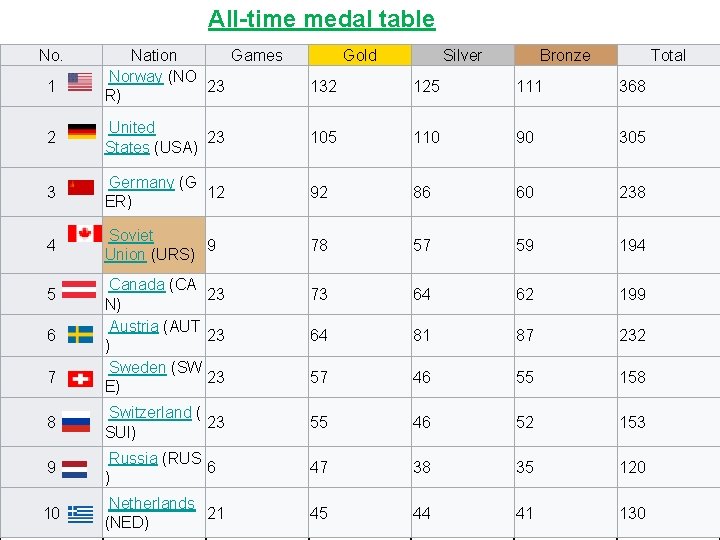
Task: Click the United States flag icon
Action: tap(80, 82)
